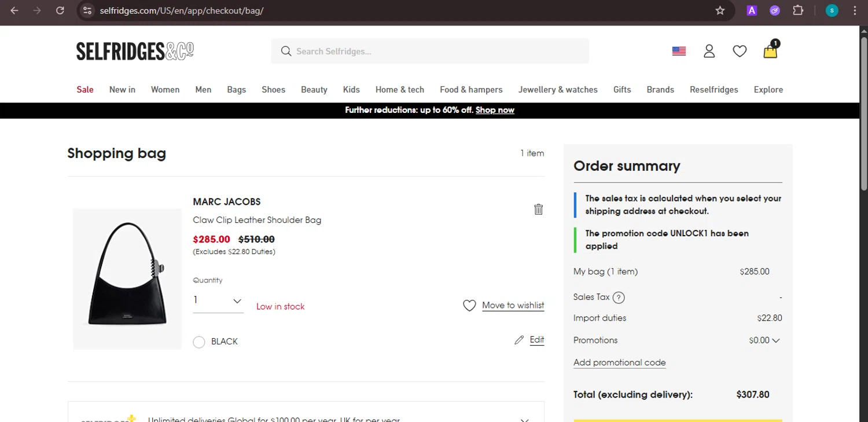Open the Beauty menu
The height and width of the screenshot is (422, 868).
click(314, 90)
